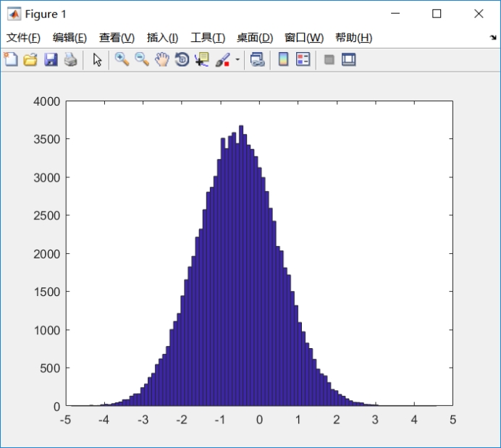Save the figure using the floppy disk icon
The image size is (501, 448).
click(x=51, y=60)
